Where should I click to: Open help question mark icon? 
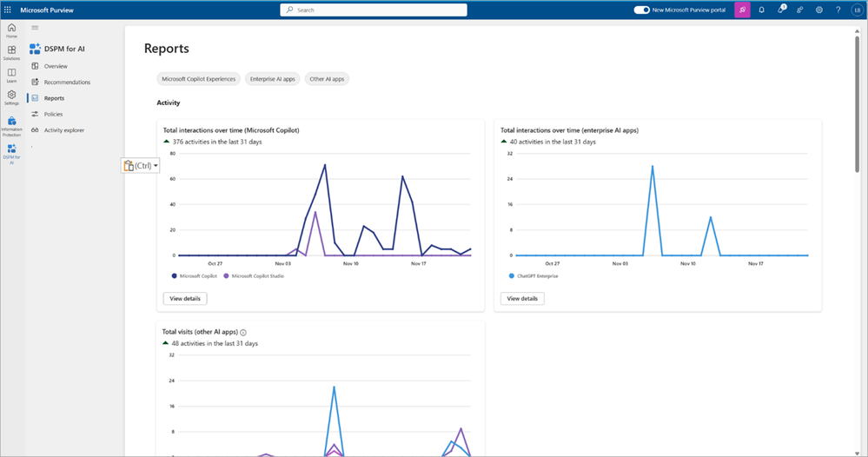pyautogui.click(x=838, y=10)
